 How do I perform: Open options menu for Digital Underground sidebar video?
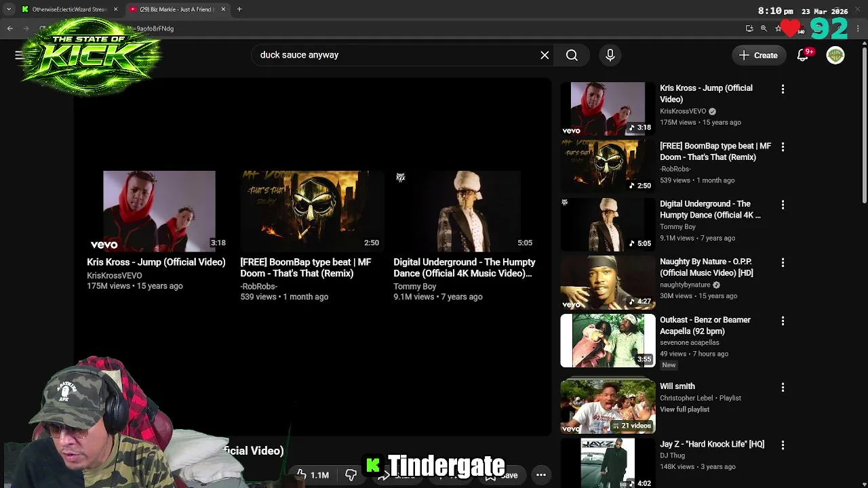coord(783,205)
